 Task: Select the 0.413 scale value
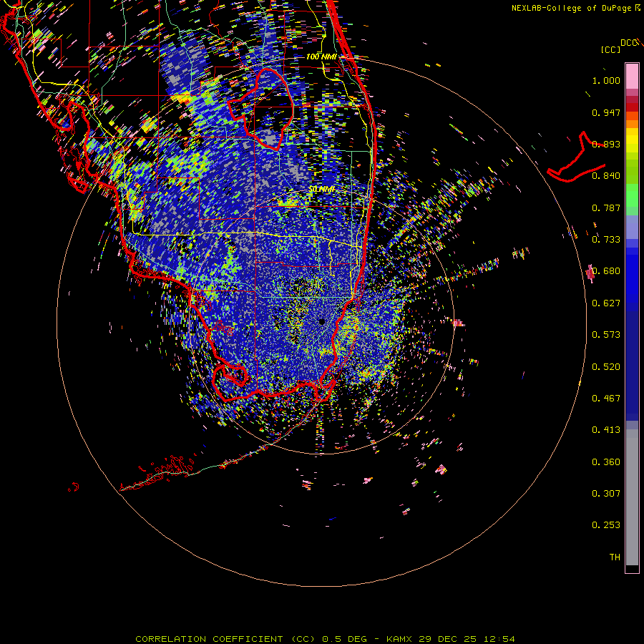click(x=606, y=430)
